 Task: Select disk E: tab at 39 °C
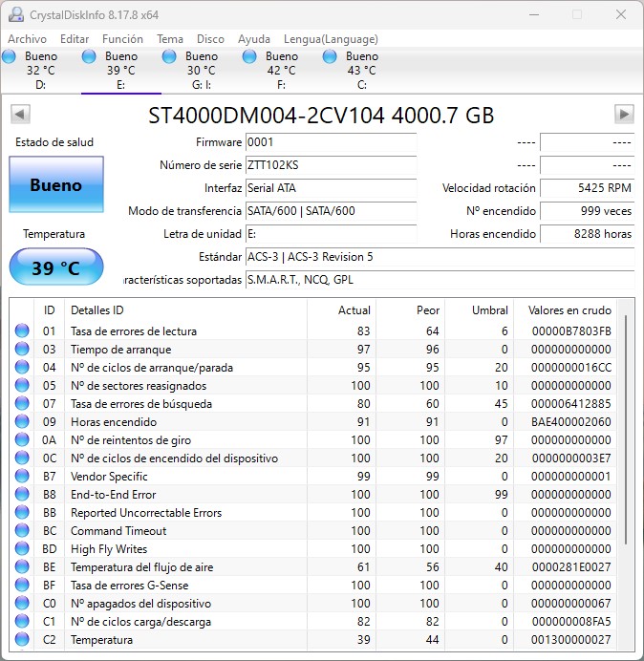coord(121,70)
